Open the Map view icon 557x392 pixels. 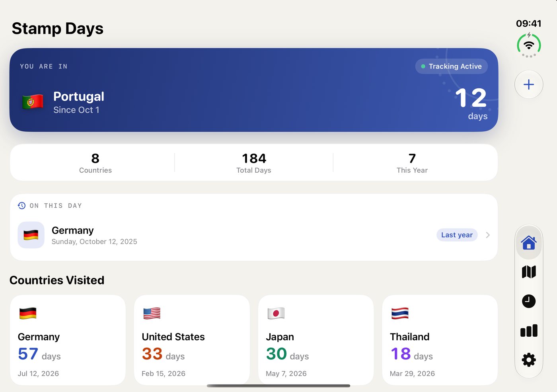(x=529, y=272)
